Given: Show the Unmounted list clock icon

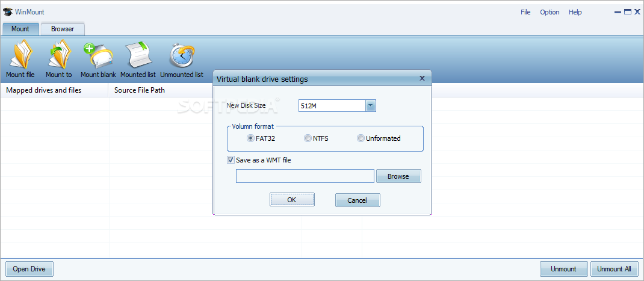Looking at the screenshot, I should [182, 55].
